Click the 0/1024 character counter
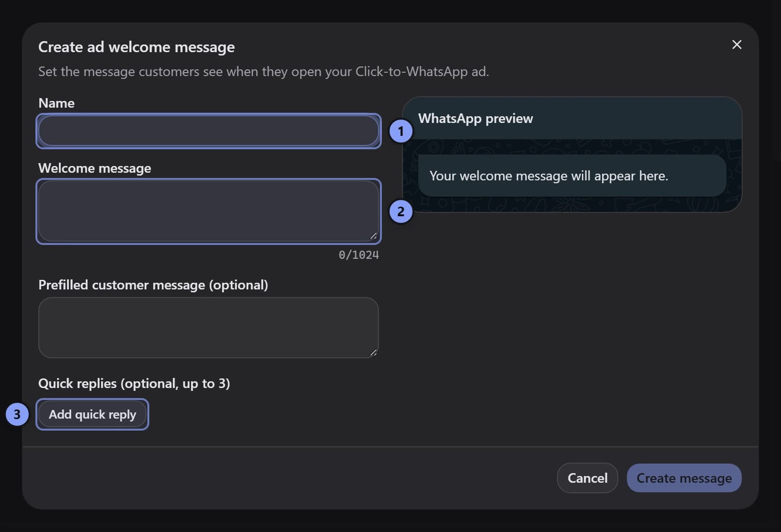This screenshot has width=781, height=532. pyautogui.click(x=358, y=255)
